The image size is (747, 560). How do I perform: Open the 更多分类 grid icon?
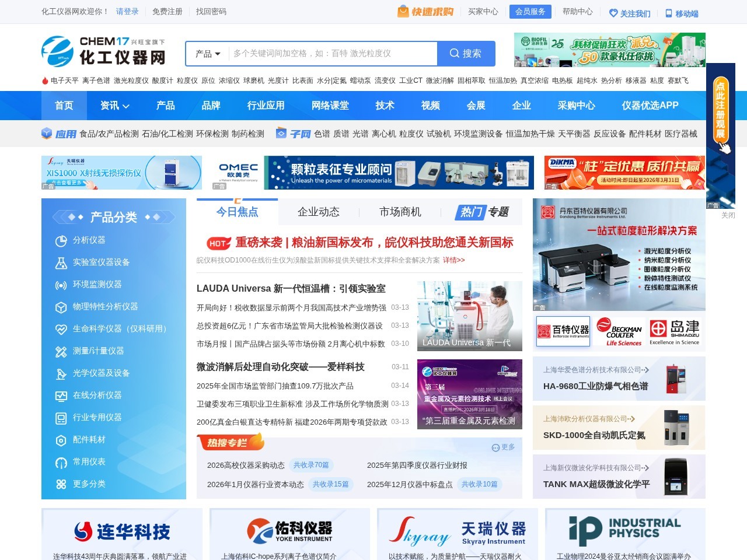click(x=61, y=484)
